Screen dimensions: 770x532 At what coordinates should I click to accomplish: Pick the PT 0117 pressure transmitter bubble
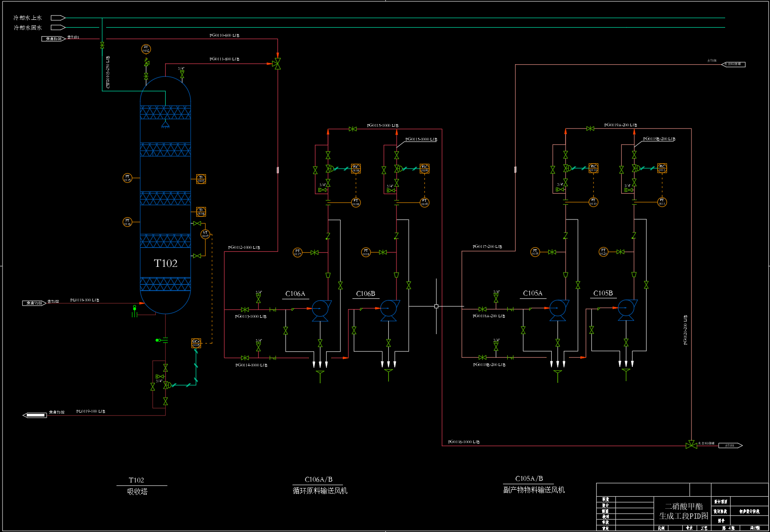pos(297,252)
